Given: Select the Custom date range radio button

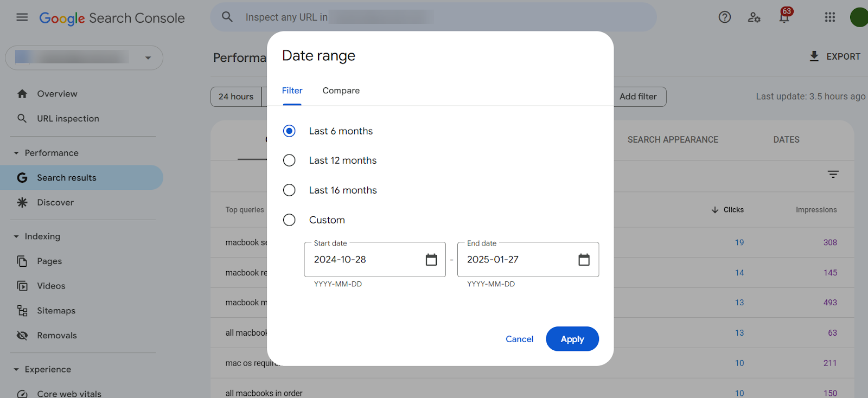Looking at the screenshot, I should click(x=289, y=220).
